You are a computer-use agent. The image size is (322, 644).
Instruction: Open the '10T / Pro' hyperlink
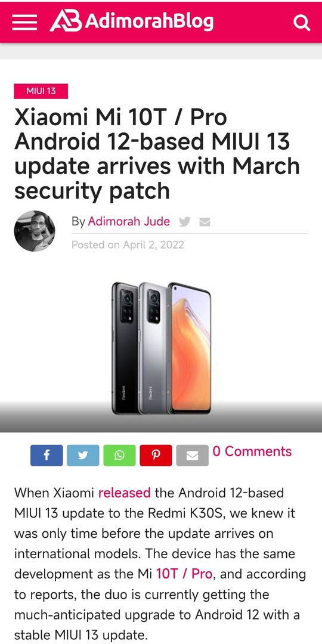coord(184,574)
